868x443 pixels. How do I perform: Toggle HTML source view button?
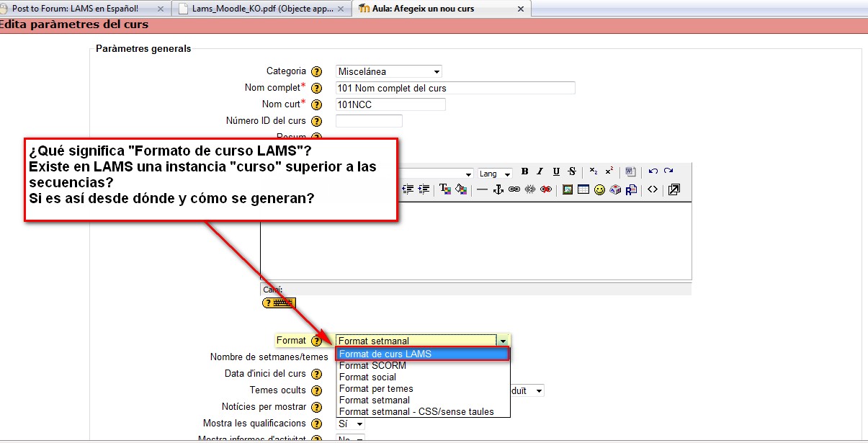[x=652, y=189]
